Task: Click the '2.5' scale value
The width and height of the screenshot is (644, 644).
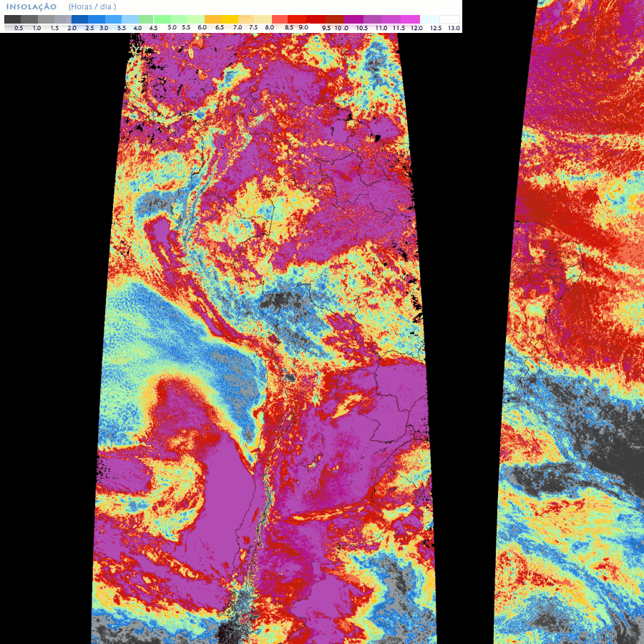Action: tap(89, 28)
